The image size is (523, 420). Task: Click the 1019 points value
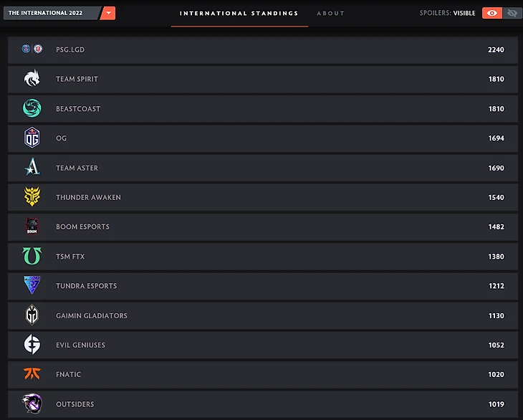tap(496, 404)
